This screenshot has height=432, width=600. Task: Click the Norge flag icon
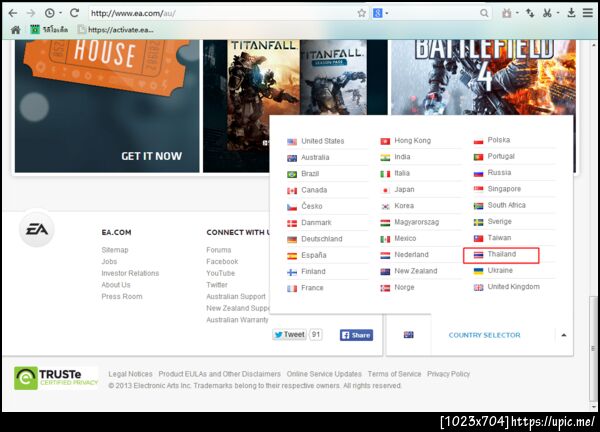tap(385, 288)
